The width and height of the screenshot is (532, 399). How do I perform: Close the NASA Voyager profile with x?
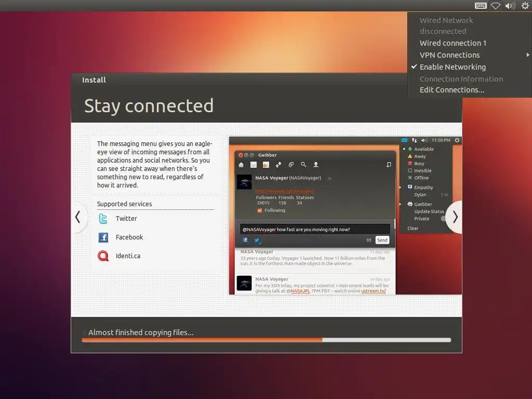click(x=329, y=179)
